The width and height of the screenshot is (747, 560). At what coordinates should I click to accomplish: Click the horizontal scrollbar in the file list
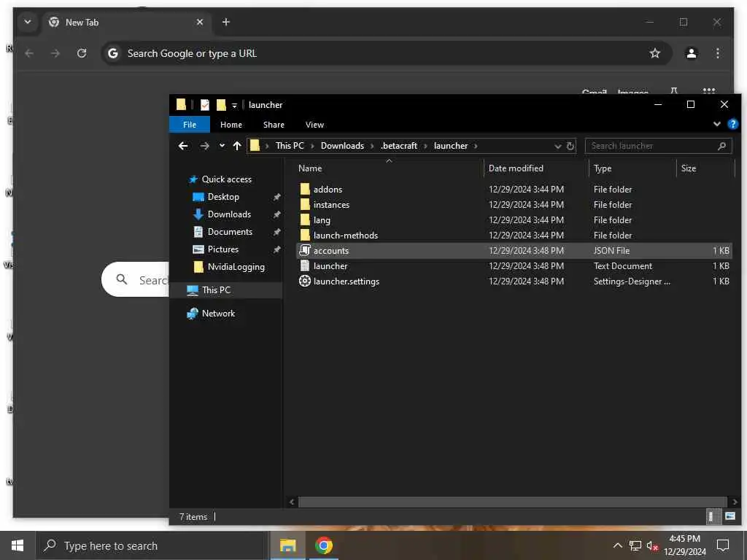(x=512, y=502)
